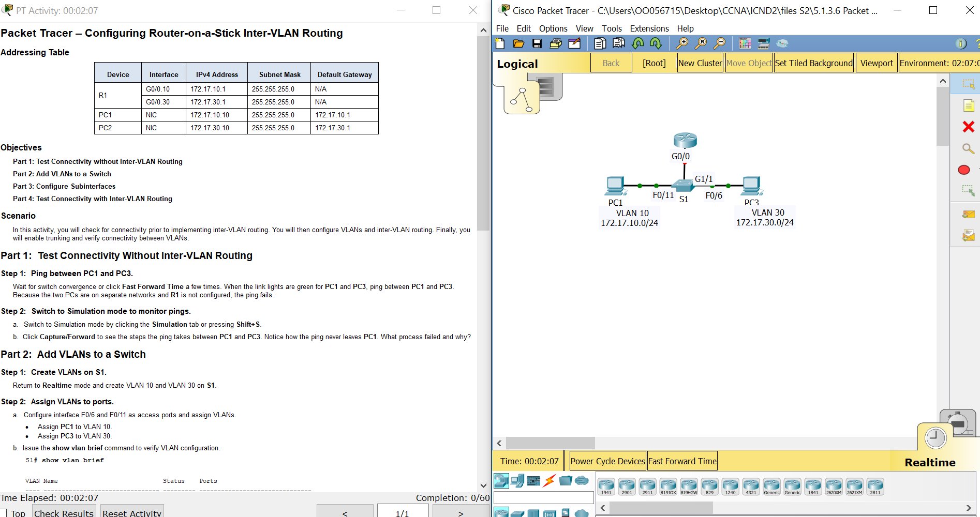Open the Tools menu

[x=612, y=28]
